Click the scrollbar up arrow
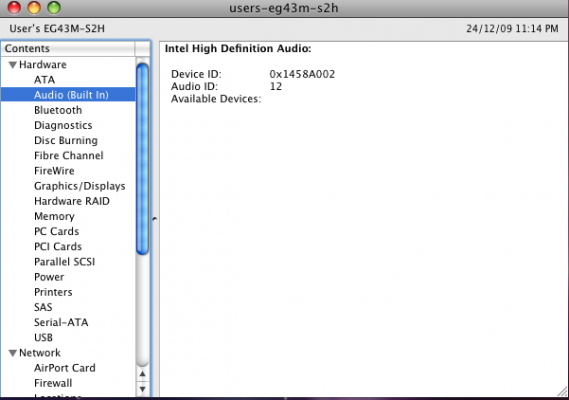 click(143, 374)
